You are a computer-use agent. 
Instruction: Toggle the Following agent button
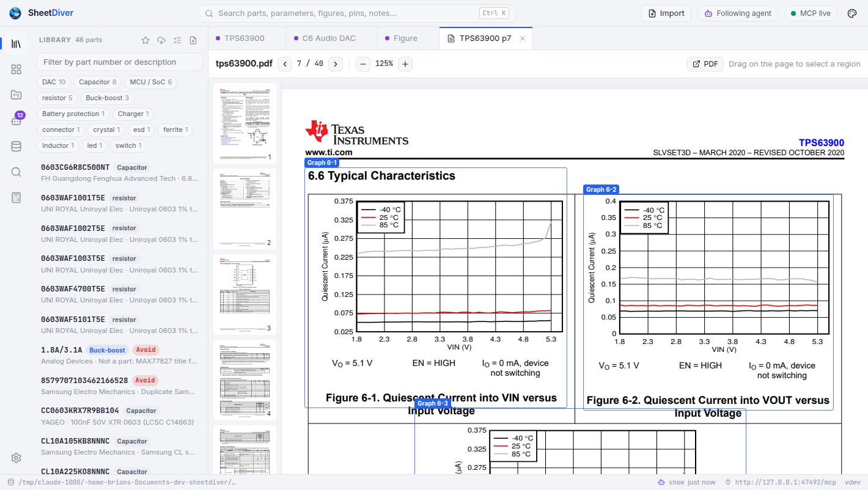click(x=737, y=13)
